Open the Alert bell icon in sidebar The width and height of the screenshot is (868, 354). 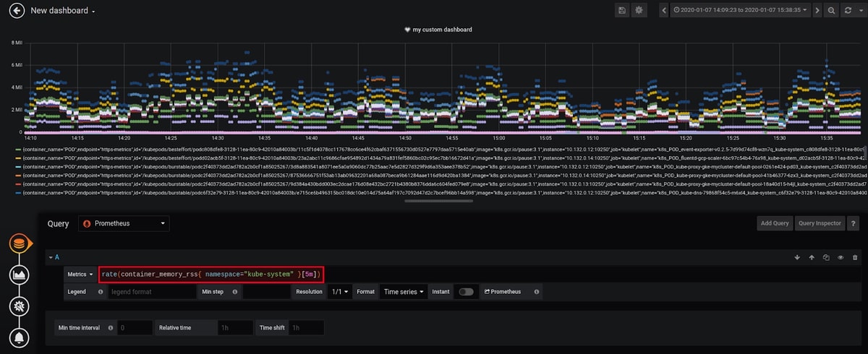[20, 337]
